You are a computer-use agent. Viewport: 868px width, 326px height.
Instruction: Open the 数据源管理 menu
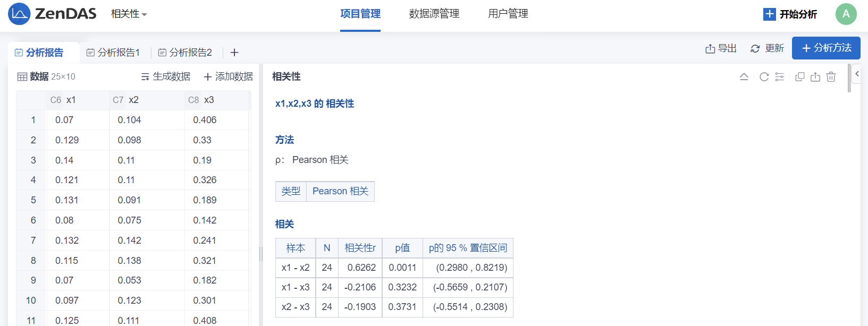coord(434,14)
